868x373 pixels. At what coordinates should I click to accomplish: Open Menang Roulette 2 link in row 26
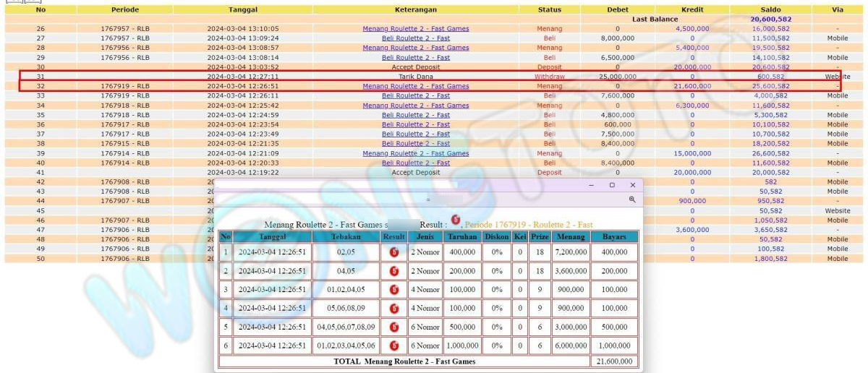415,29
